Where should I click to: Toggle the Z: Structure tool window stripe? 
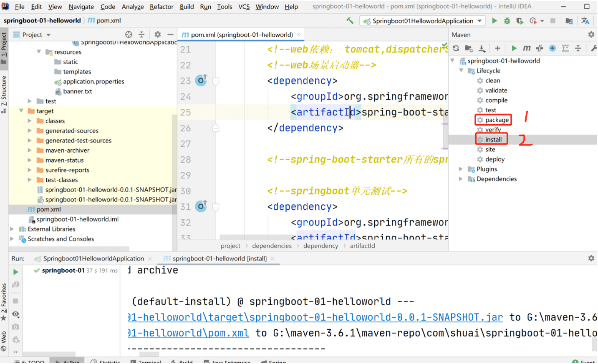4,94
